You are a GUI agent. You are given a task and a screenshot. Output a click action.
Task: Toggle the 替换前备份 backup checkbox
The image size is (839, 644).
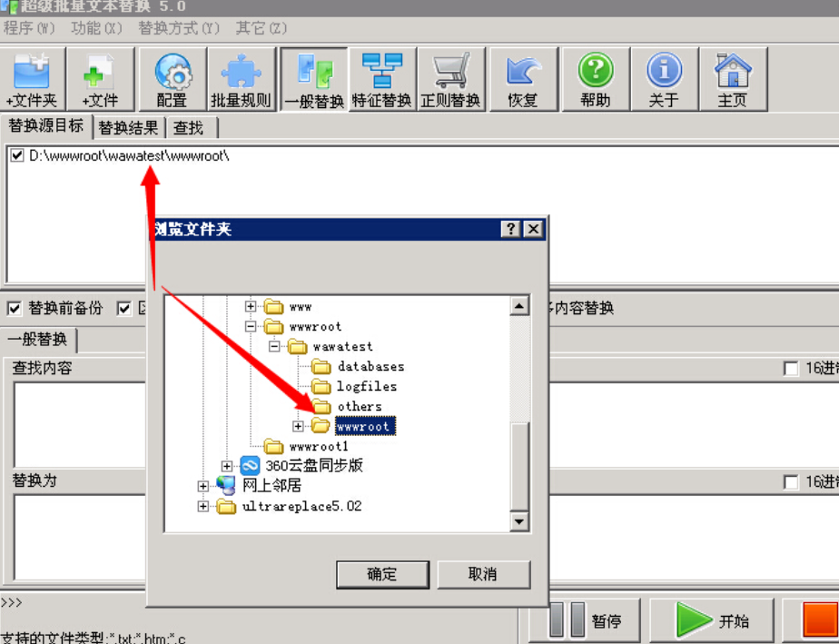(15, 308)
